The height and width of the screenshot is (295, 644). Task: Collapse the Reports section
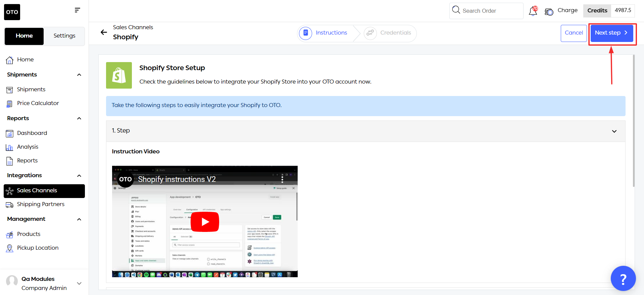(79, 118)
